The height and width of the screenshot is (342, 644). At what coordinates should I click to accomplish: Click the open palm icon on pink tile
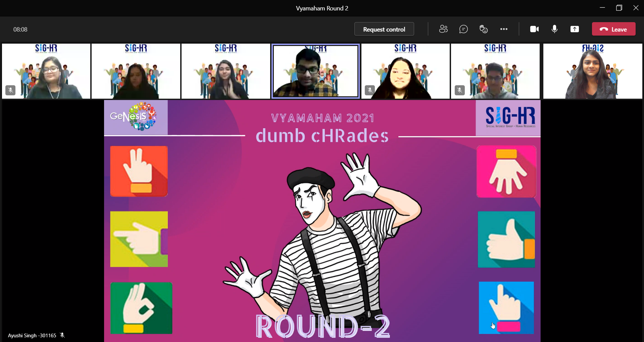coord(506,172)
